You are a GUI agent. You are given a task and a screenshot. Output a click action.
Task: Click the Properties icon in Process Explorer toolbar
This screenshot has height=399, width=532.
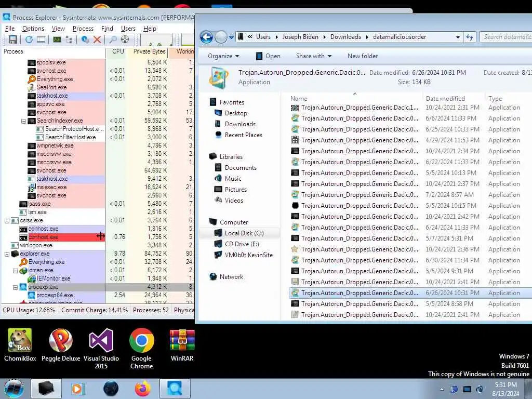coord(85,39)
